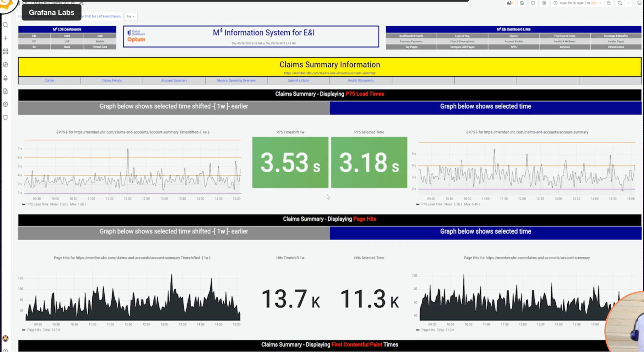Expand the 1w time shift dropdown
Viewport: 644px width, 352px height.
(x=130, y=16)
